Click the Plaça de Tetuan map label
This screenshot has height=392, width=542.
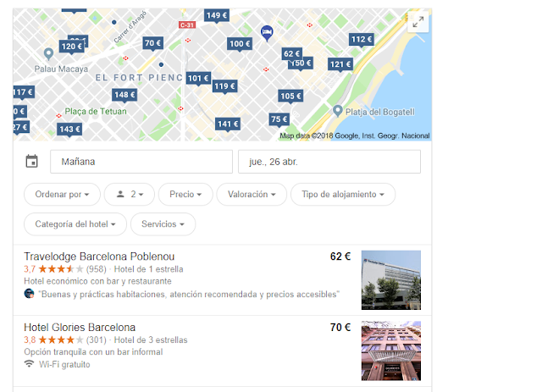click(x=96, y=112)
